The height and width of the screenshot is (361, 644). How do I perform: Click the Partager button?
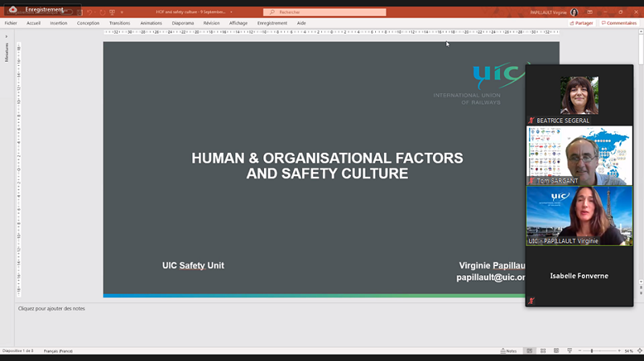point(581,23)
